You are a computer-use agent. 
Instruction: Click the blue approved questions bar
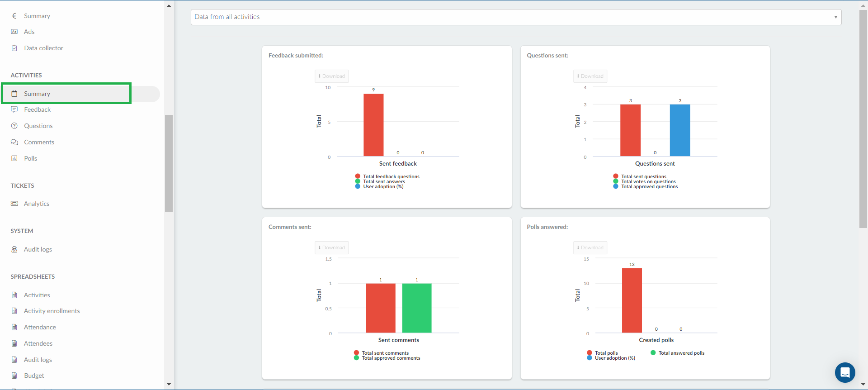(680, 130)
